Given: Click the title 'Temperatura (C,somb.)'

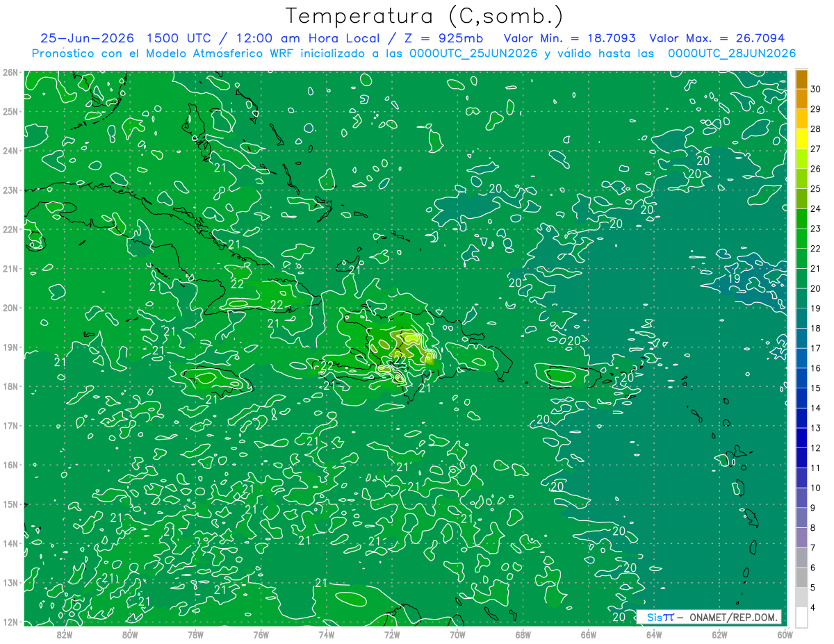Looking at the screenshot, I should pos(425,16).
